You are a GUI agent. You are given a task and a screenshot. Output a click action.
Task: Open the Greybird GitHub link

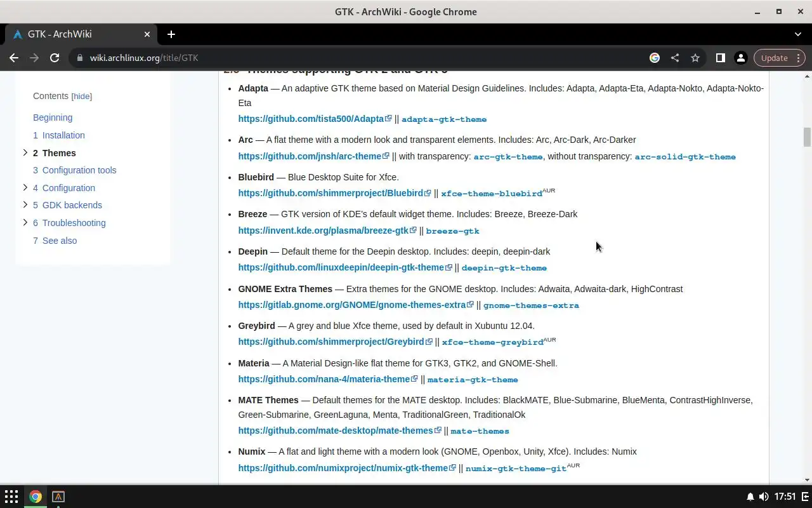coord(335,342)
